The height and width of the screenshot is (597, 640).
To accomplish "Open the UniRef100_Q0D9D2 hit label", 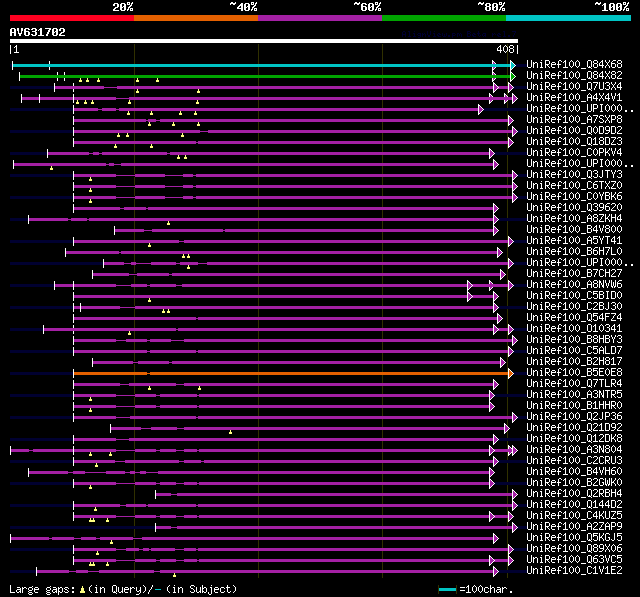I will (574, 131).
